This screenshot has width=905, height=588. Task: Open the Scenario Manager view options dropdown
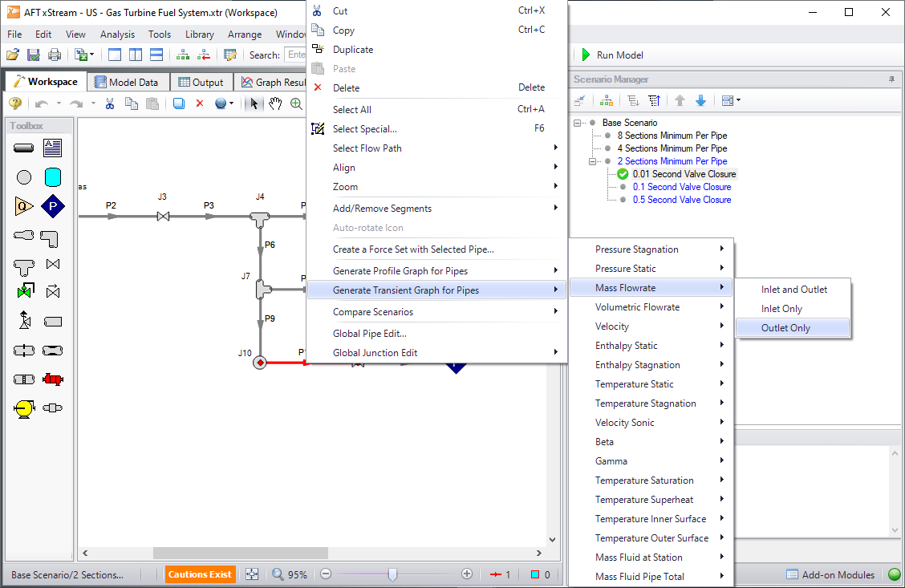point(730,101)
